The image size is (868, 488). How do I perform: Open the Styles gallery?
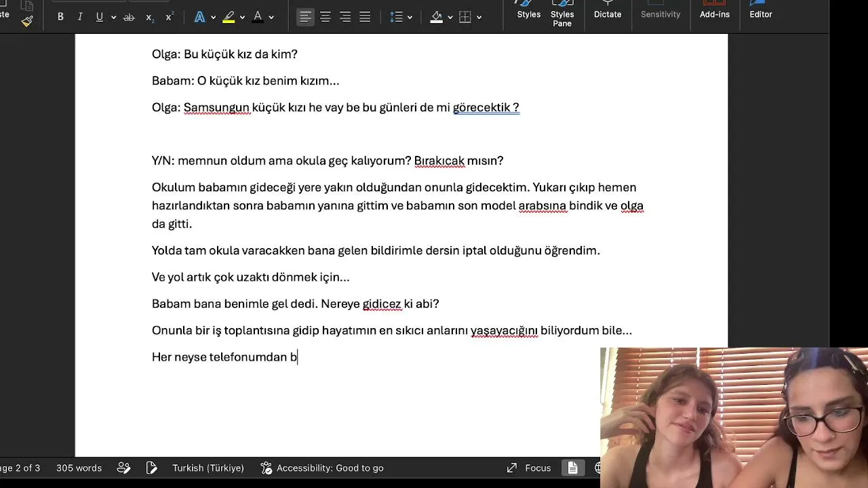(x=529, y=11)
